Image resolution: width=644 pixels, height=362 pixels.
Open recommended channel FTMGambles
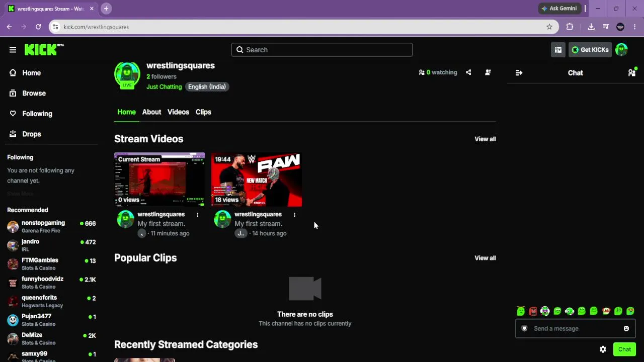(51, 264)
